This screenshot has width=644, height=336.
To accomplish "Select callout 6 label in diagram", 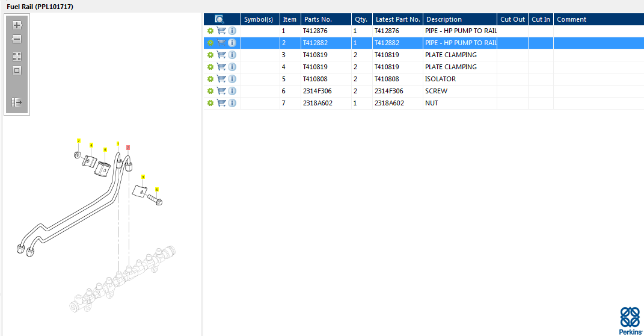I will [x=156, y=189].
